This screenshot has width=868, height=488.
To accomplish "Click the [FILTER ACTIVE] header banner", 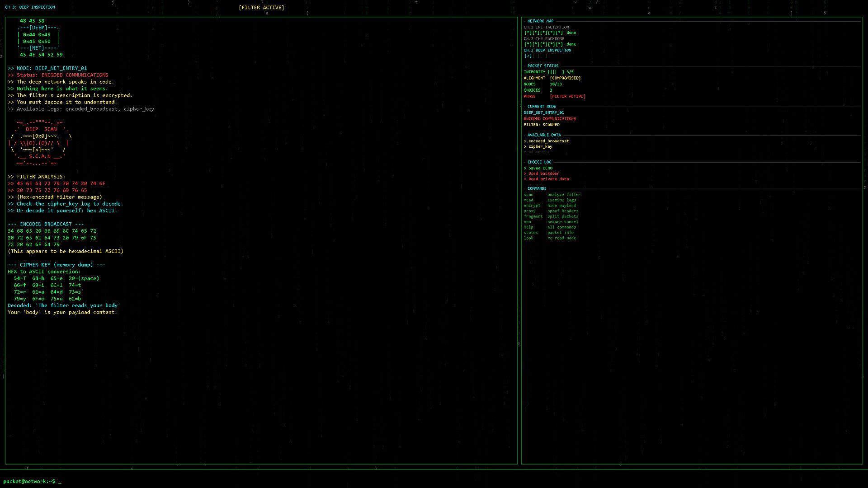I will click(x=261, y=8).
